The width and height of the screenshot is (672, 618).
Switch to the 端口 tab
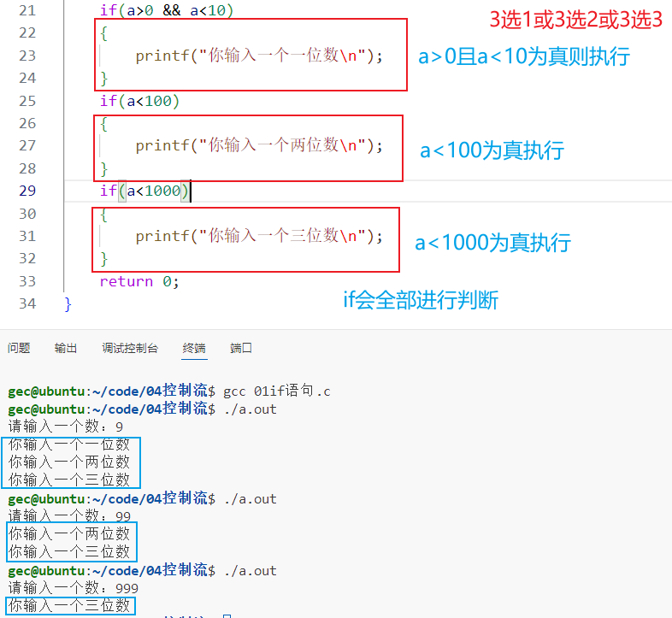(241, 348)
